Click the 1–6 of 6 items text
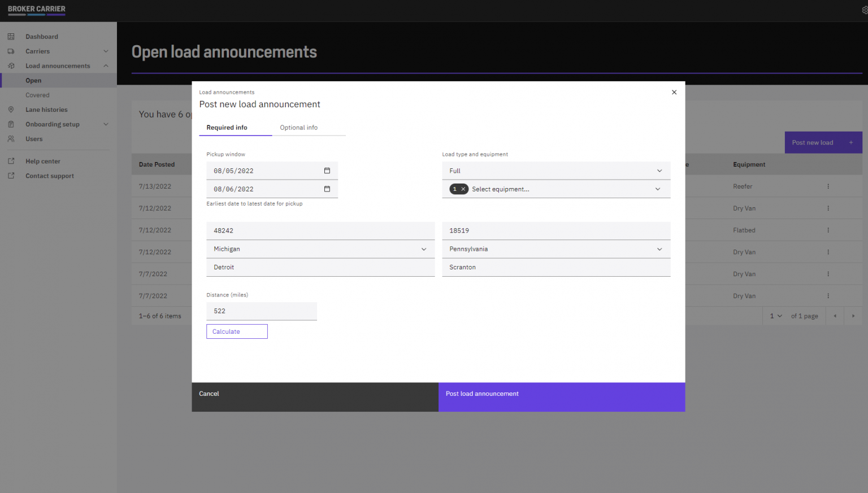868x493 pixels. point(160,316)
